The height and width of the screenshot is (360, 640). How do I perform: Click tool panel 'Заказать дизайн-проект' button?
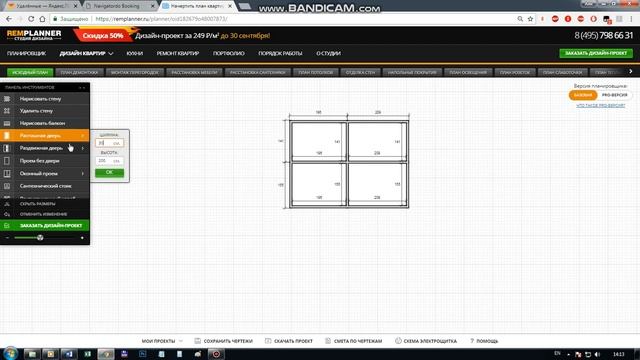pos(45,225)
